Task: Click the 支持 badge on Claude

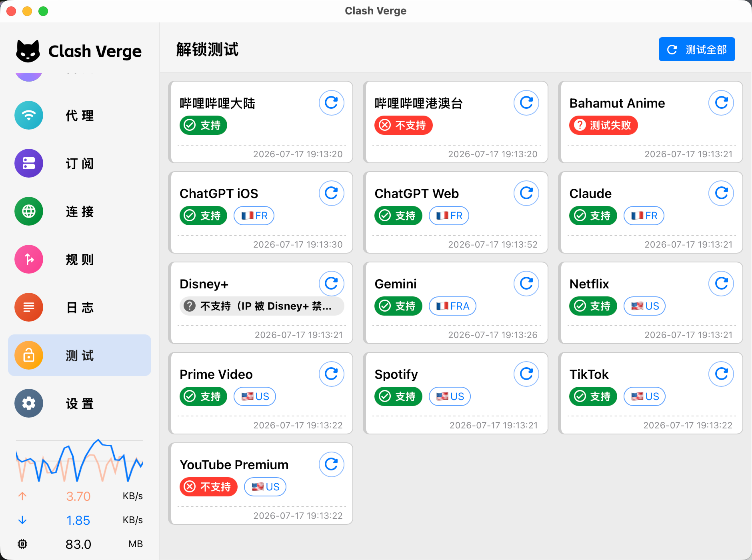Action: (593, 216)
